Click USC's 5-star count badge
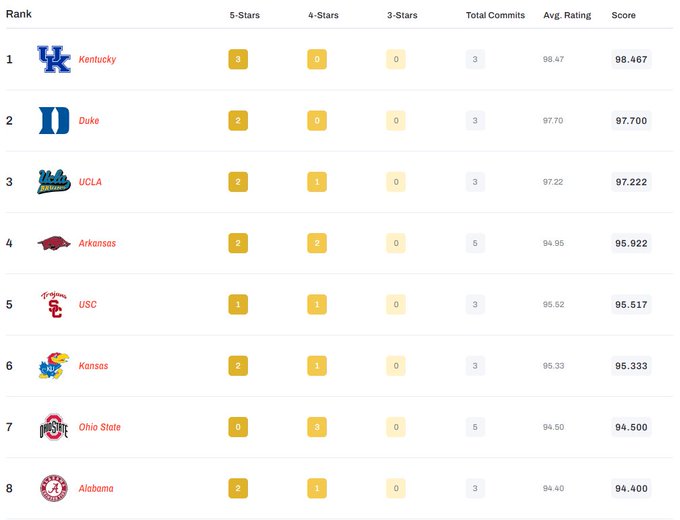 click(238, 304)
